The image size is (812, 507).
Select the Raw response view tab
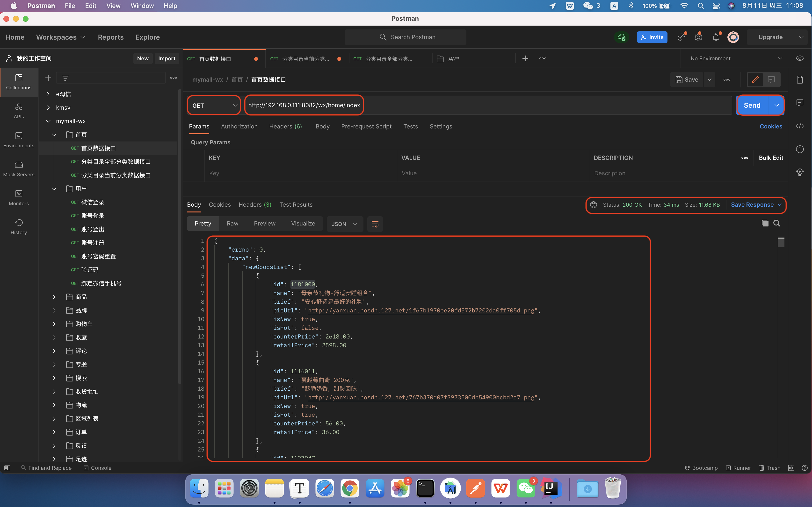pyautogui.click(x=232, y=224)
